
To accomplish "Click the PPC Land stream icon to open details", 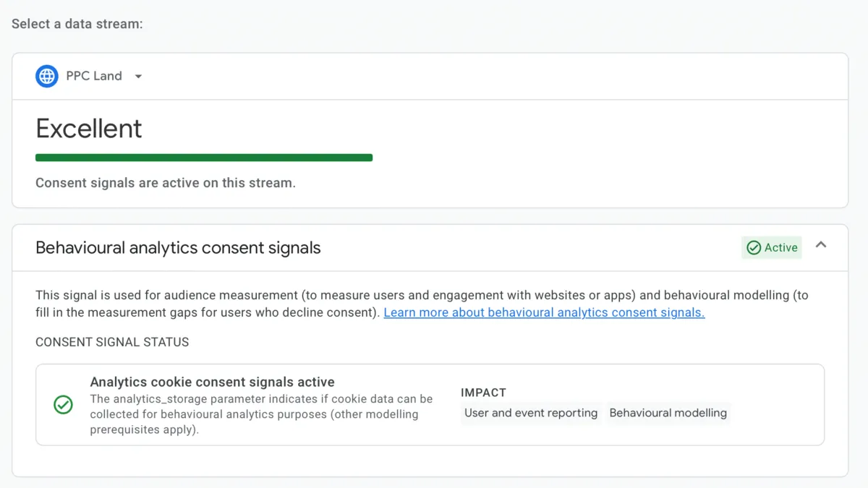I will pyautogui.click(x=46, y=76).
